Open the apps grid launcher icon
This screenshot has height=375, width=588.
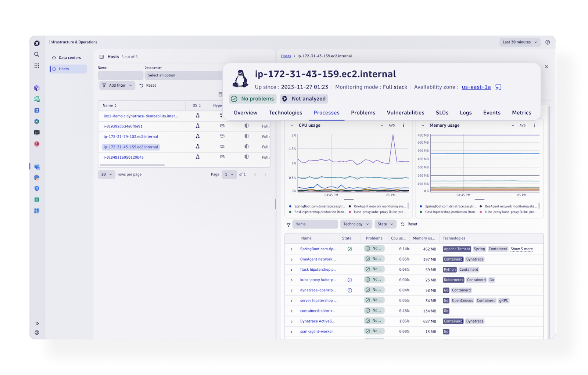[x=37, y=66]
